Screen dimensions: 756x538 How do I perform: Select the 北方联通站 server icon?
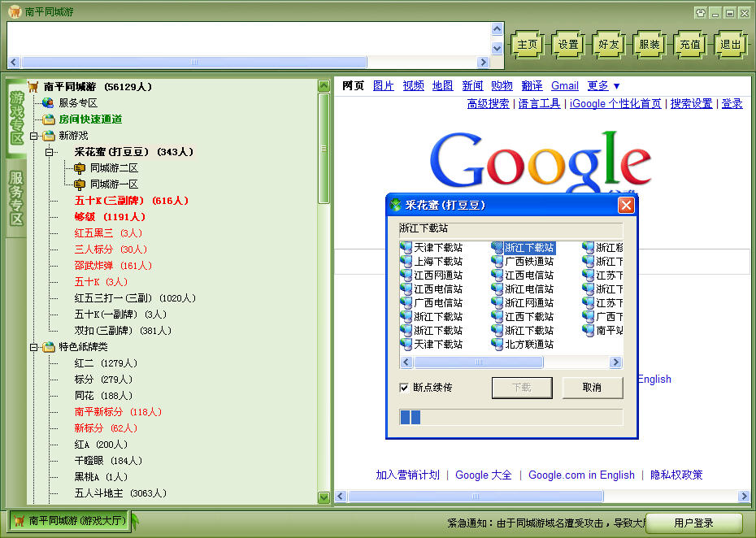pyautogui.click(x=497, y=345)
